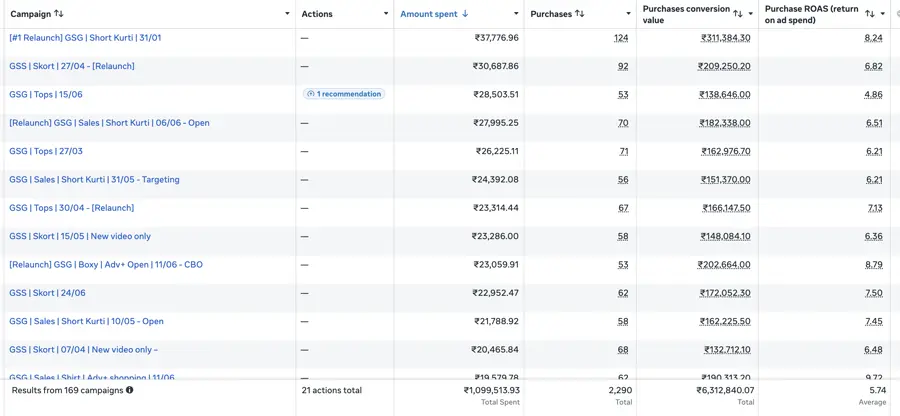The height and width of the screenshot is (416, 900).
Task: Open campaign [Relaunch] GSG Sales Short Kurti 06/06 - Open
Action: click(x=109, y=123)
